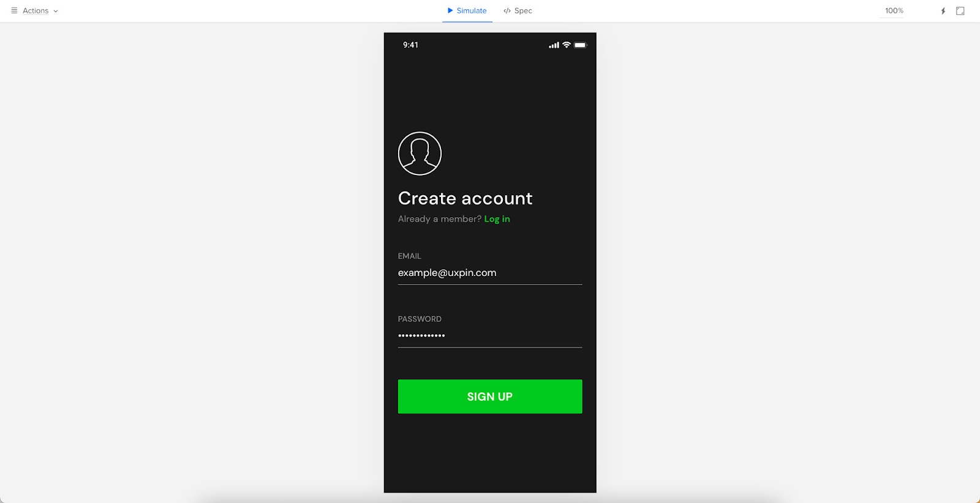The width and height of the screenshot is (980, 503).
Task: Click the Wi-Fi icon in phone status bar
Action: click(x=567, y=45)
